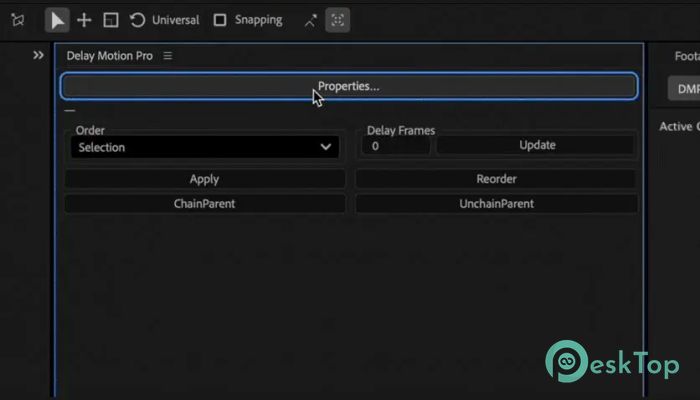
Task: Click the Properties... button
Action: (x=349, y=86)
